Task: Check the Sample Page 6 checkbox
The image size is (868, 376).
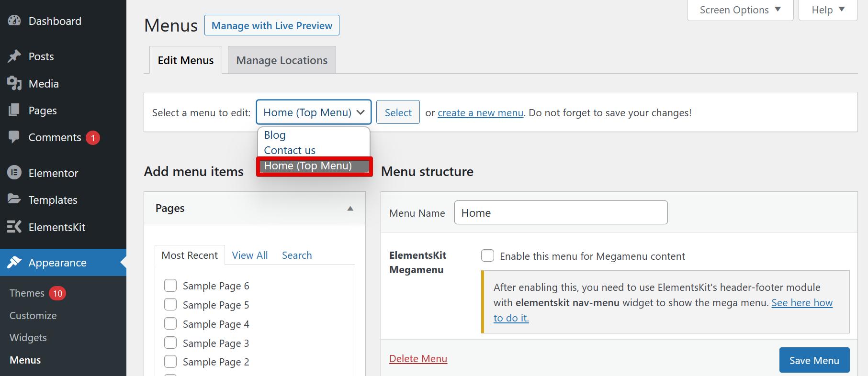Action: 170,286
